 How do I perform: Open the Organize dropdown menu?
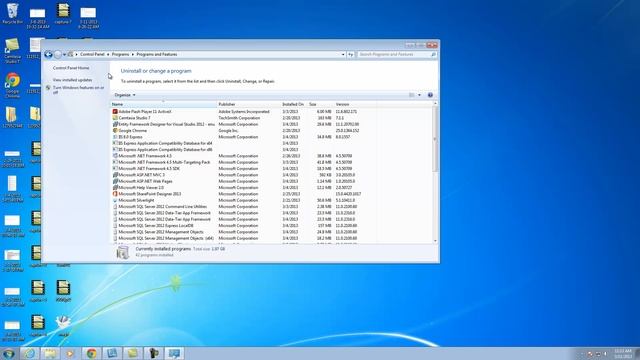tap(124, 95)
